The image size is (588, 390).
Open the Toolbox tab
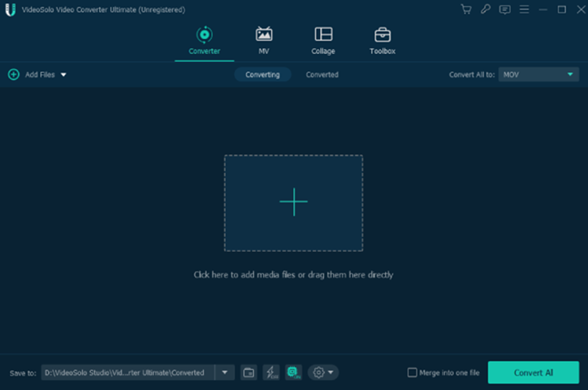(382, 42)
